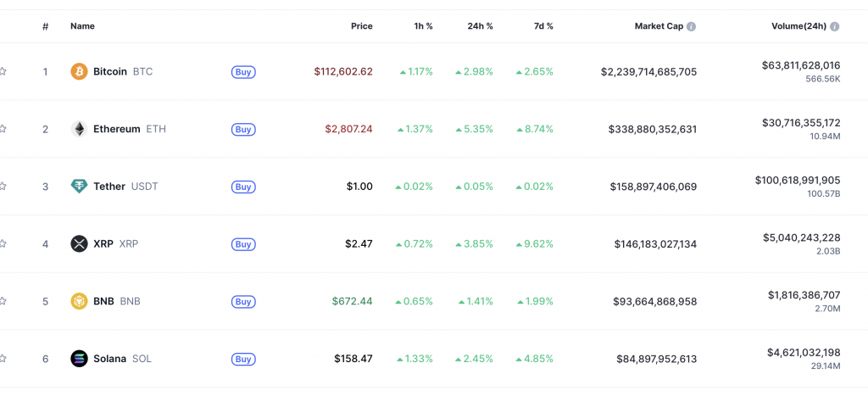Sort by the Market Cap header text

click(659, 26)
